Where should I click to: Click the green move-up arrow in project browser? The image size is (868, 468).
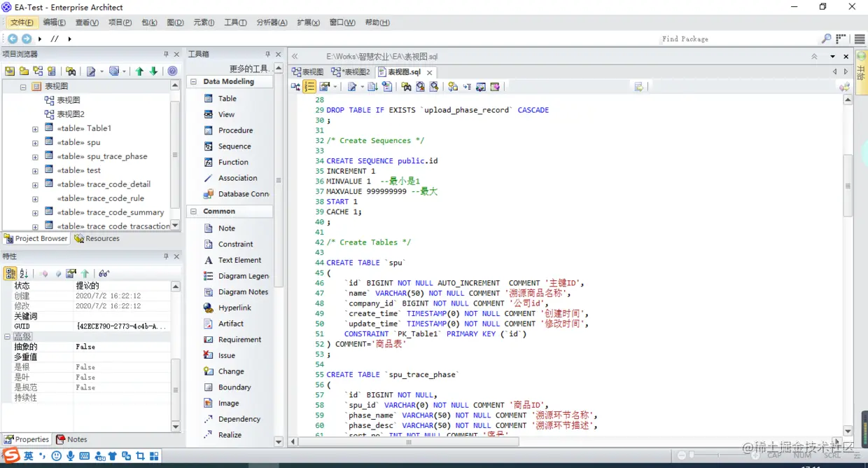click(139, 71)
